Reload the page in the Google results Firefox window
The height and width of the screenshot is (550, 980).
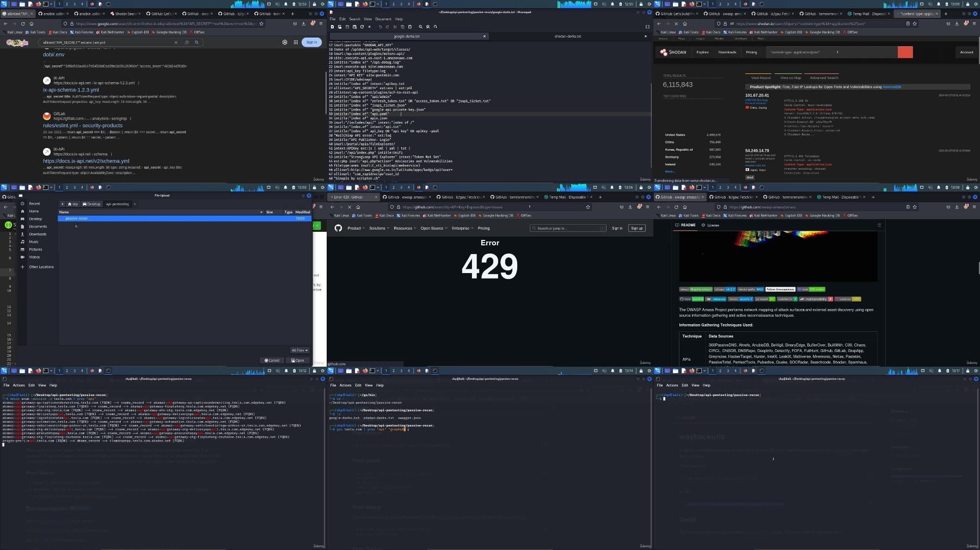point(23,24)
